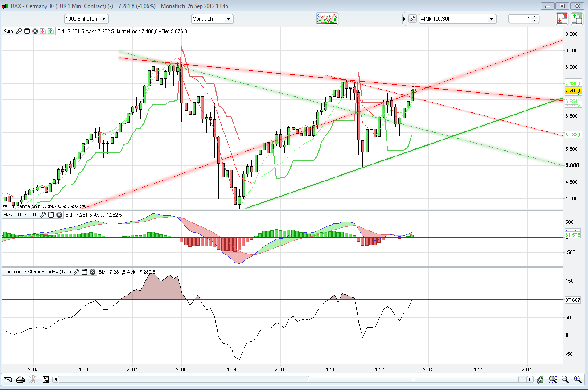Increase quantity with the stepper up arrow
The width and height of the screenshot is (588, 390).
(534, 17)
